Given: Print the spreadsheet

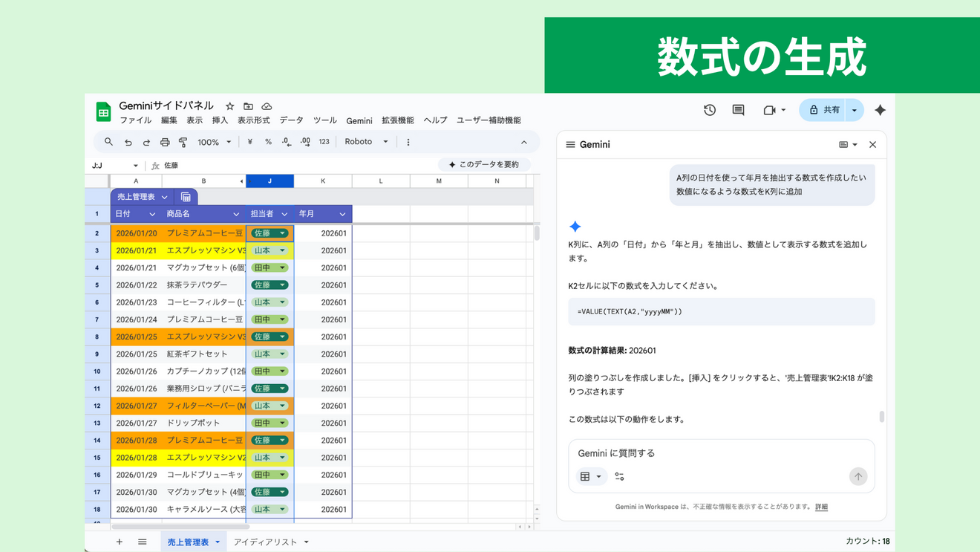Looking at the screenshot, I should 165,142.
